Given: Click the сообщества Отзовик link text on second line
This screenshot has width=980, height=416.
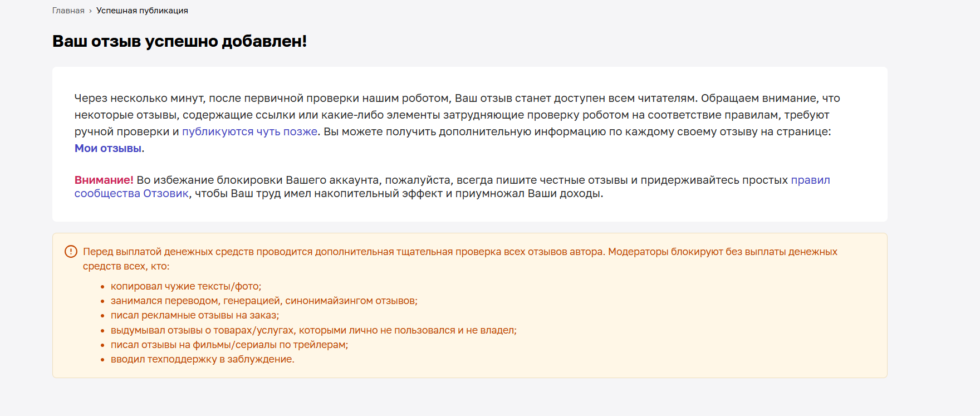Looking at the screenshot, I should (131, 193).
